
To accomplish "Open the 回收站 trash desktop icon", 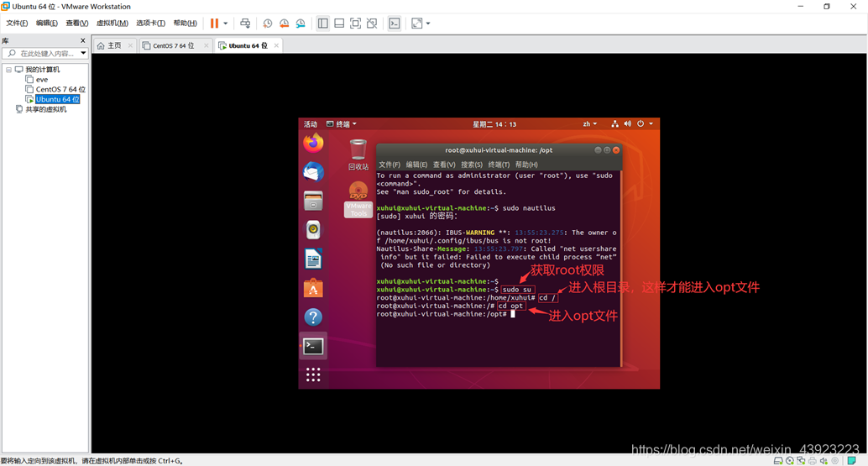I will pyautogui.click(x=358, y=154).
